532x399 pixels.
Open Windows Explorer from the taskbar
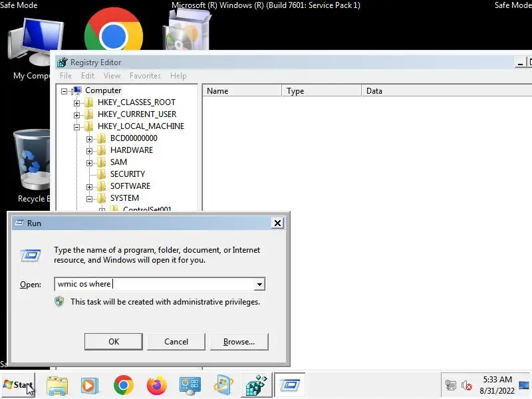point(57,386)
